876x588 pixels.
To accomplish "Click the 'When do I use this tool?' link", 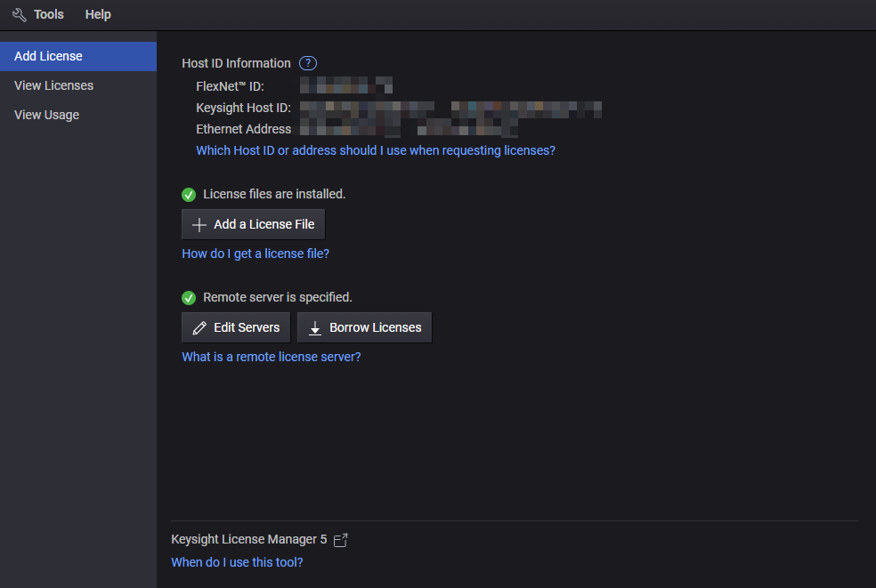I will (237, 562).
